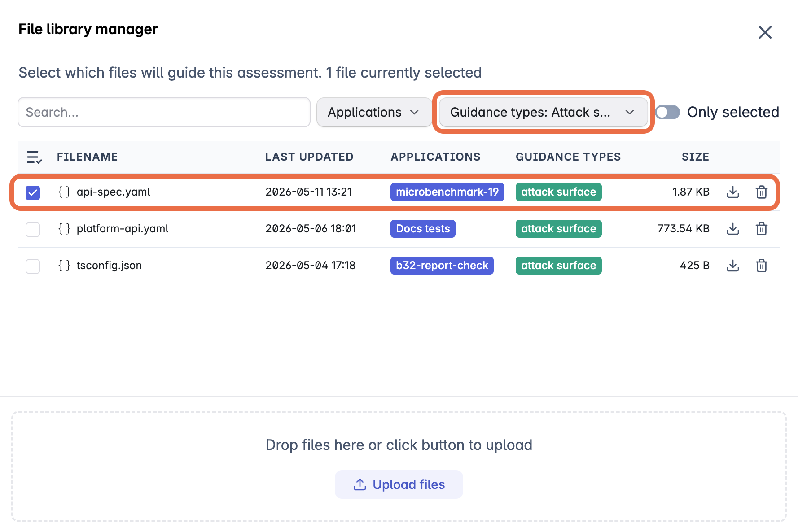The height and width of the screenshot is (532, 798).
Task: Click the braces file icon for platform-api.yaml
Action: pos(64,229)
